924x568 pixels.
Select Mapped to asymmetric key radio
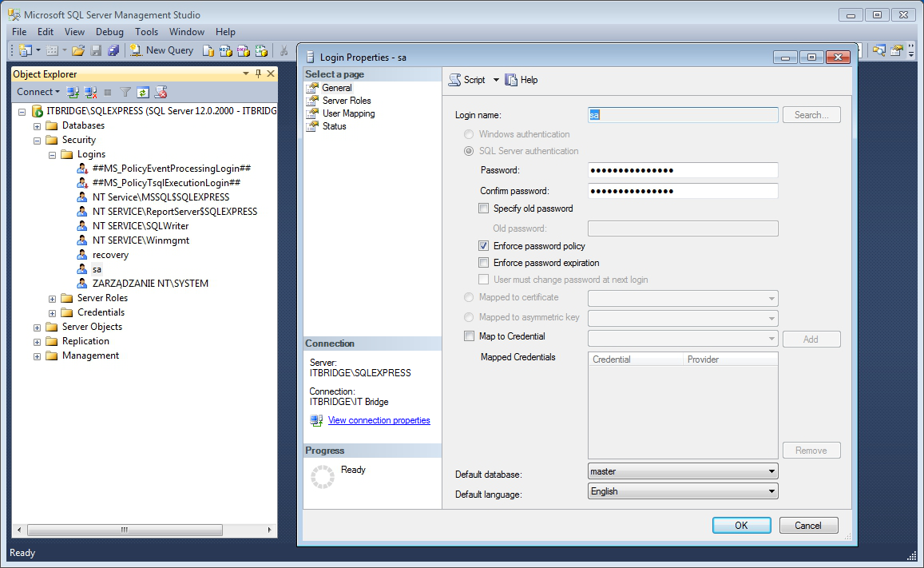coord(469,317)
